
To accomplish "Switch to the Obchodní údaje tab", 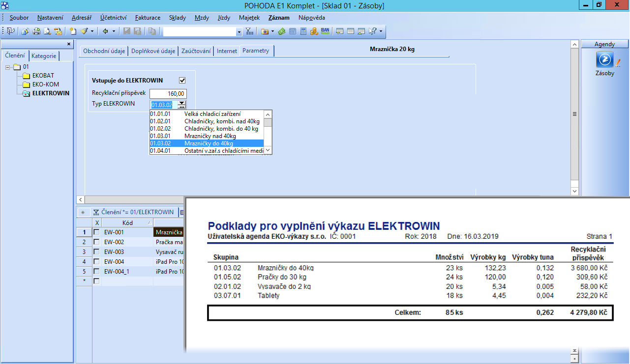I will click(104, 51).
